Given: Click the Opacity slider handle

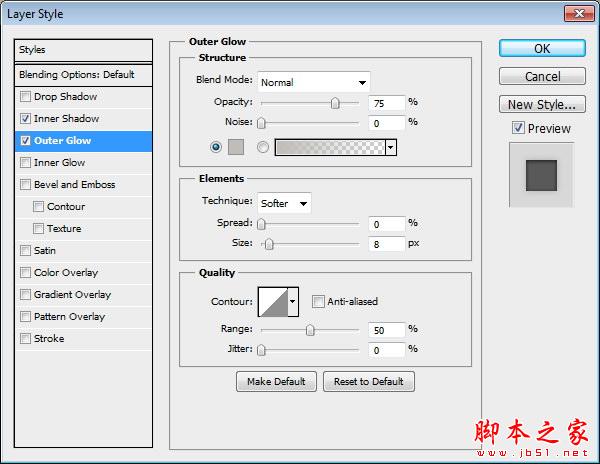Looking at the screenshot, I should click(x=335, y=103).
